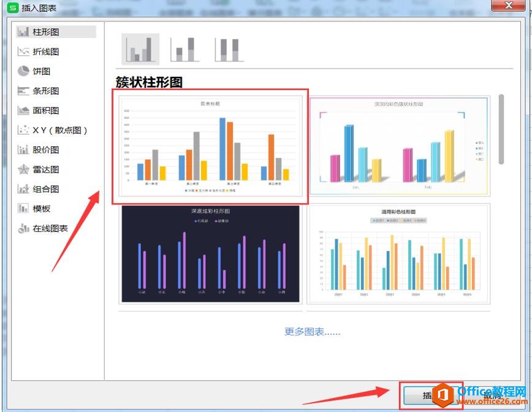Select the clustered column subtype icon
Viewport: 532px width, 412px height.
tap(140, 49)
